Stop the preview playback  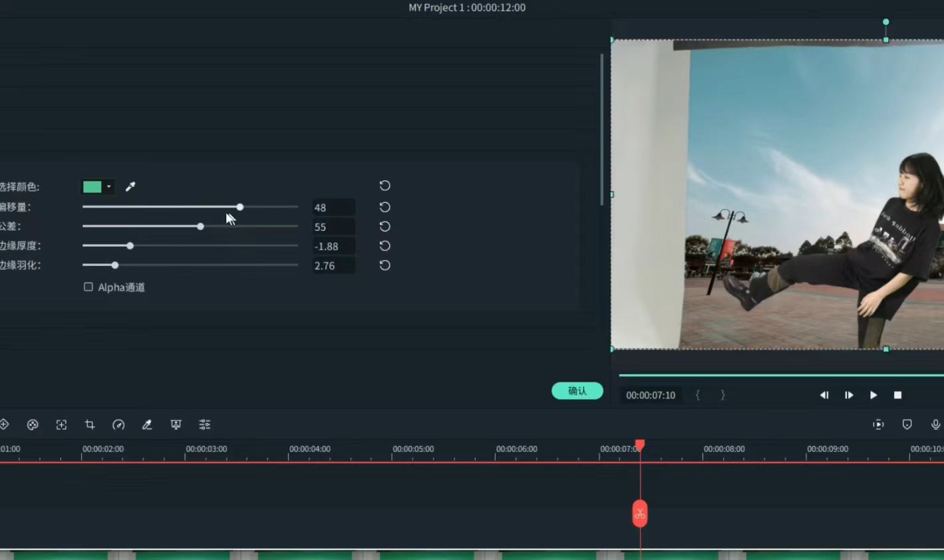pos(897,395)
